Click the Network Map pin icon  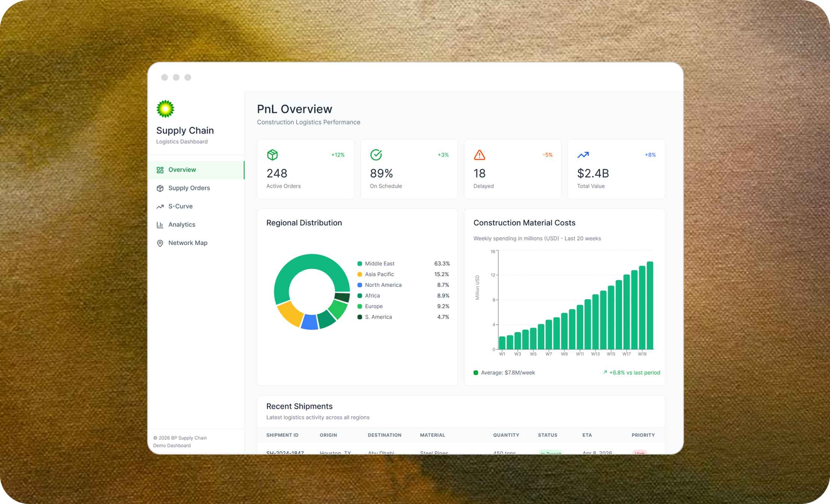tap(160, 243)
